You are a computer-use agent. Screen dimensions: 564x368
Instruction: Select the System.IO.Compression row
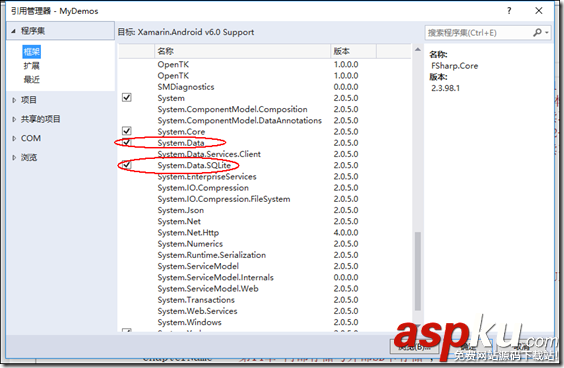pos(265,187)
